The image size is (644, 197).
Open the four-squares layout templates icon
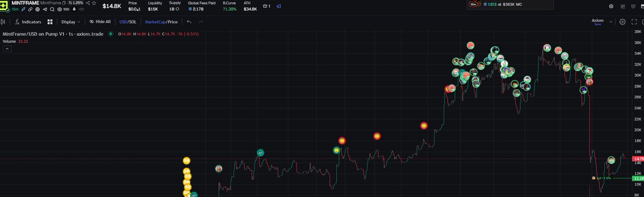50,22
